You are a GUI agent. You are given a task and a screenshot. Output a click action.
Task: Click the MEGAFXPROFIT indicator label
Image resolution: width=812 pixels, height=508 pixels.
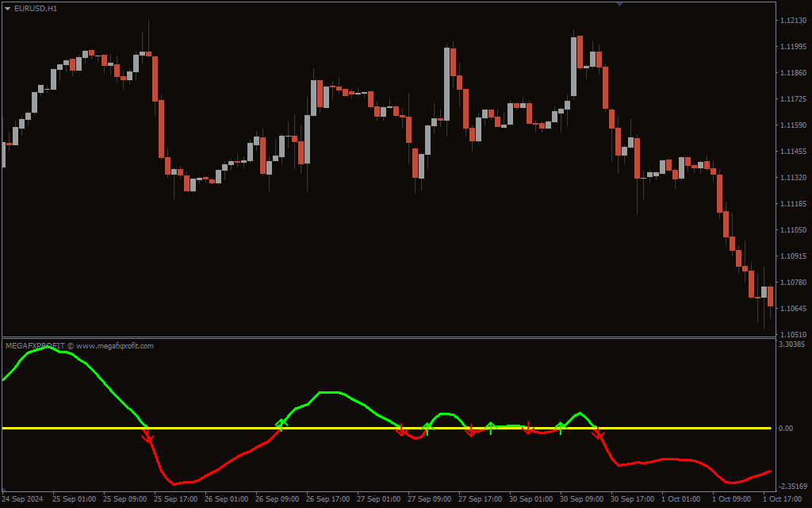tap(35, 346)
